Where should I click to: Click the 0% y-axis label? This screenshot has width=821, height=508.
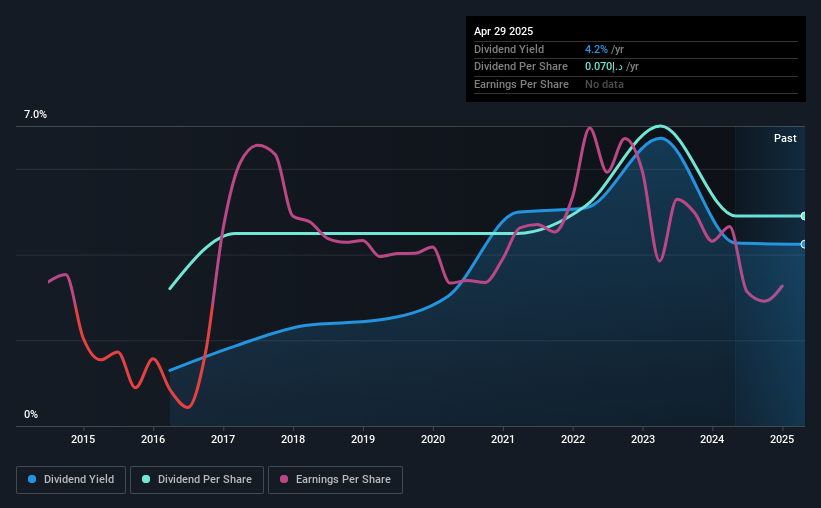pos(31,414)
